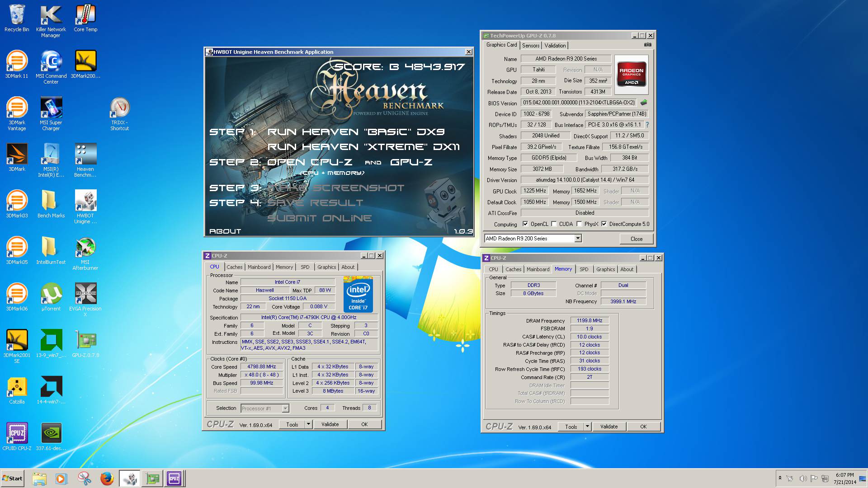This screenshot has width=868, height=488.
Task: Open 3DMark Vantage shortcut
Action: click(x=17, y=114)
